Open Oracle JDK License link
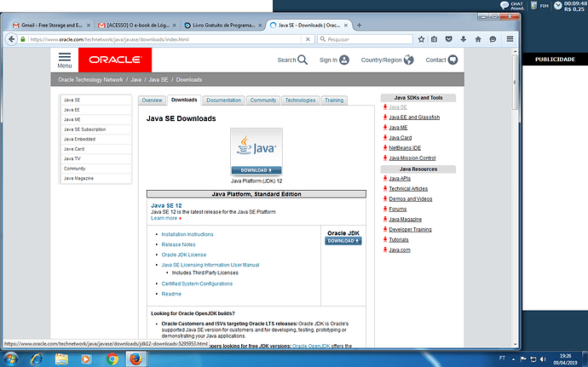The height and width of the screenshot is (367, 588). click(x=184, y=255)
